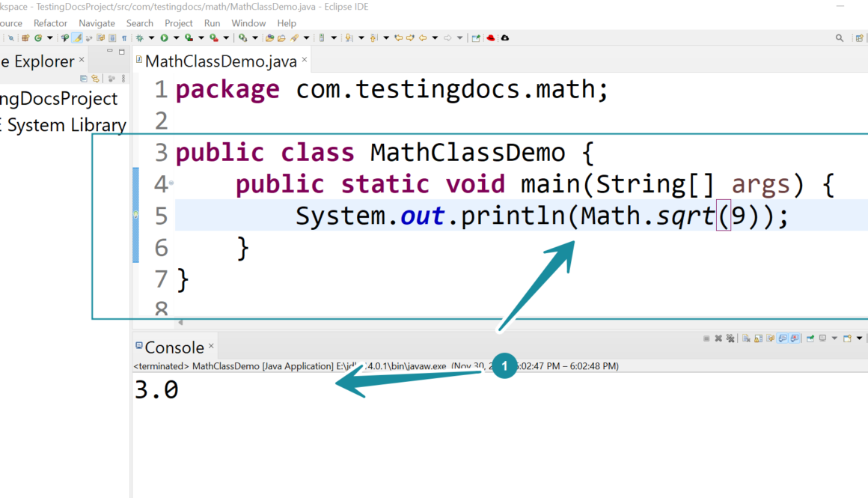Open the Run button dropdown arrow
This screenshot has height=498, width=868.
(176, 37)
